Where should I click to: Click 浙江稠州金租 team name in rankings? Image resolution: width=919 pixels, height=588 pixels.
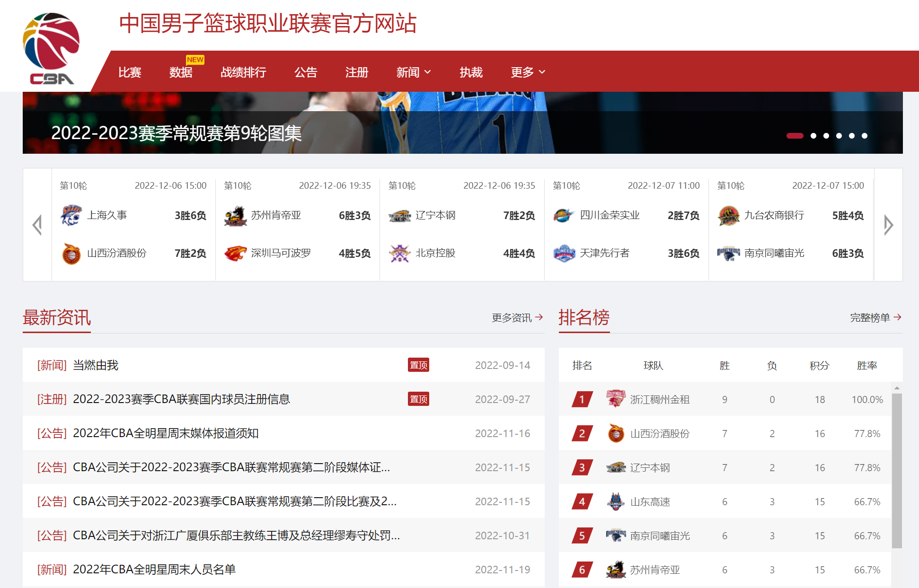(660, 399)
